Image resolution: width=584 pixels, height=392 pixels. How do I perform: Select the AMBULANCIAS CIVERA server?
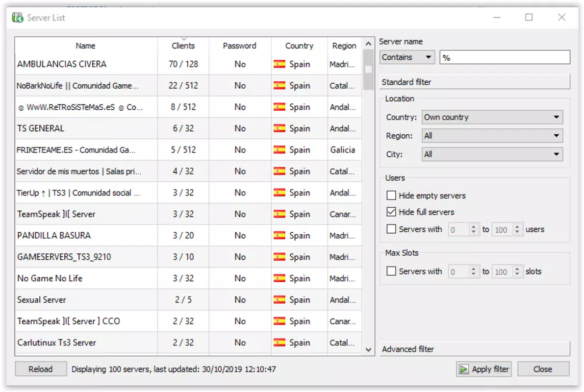188,64
